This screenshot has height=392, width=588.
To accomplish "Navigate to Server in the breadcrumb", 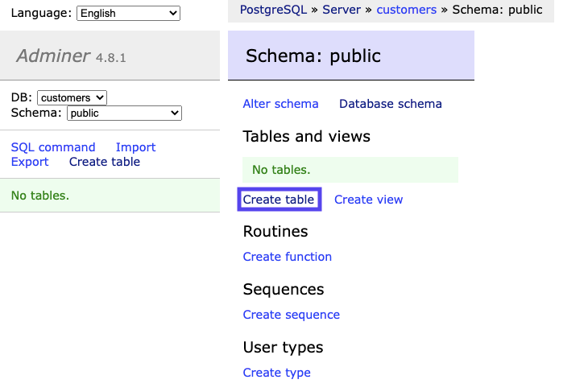I will pyautogui.click(x=342, y=10).
